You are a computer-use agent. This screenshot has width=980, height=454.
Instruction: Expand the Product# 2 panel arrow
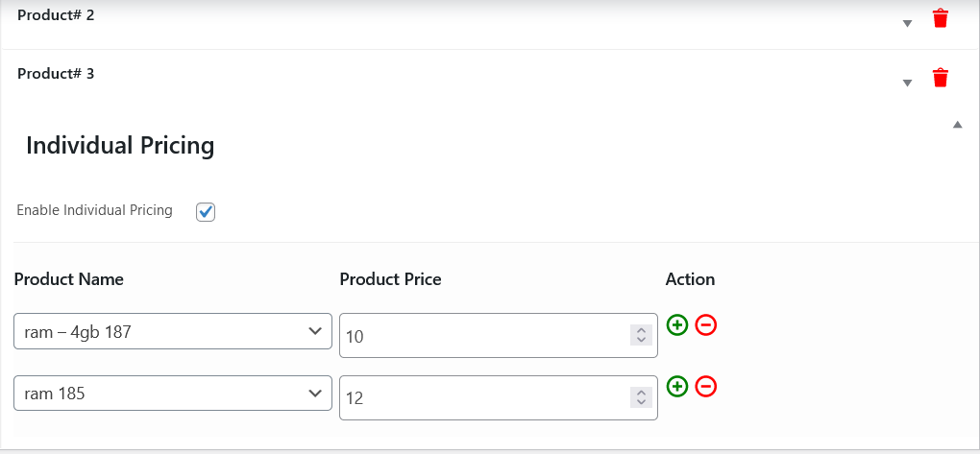click(907, 24)
